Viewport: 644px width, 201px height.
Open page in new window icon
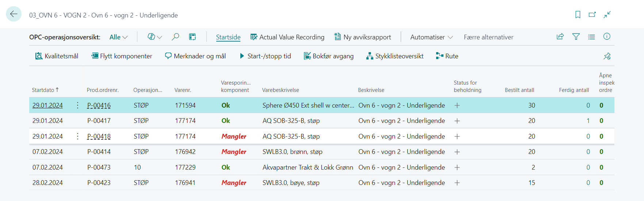pyautogui.click(x=592, y=15)
